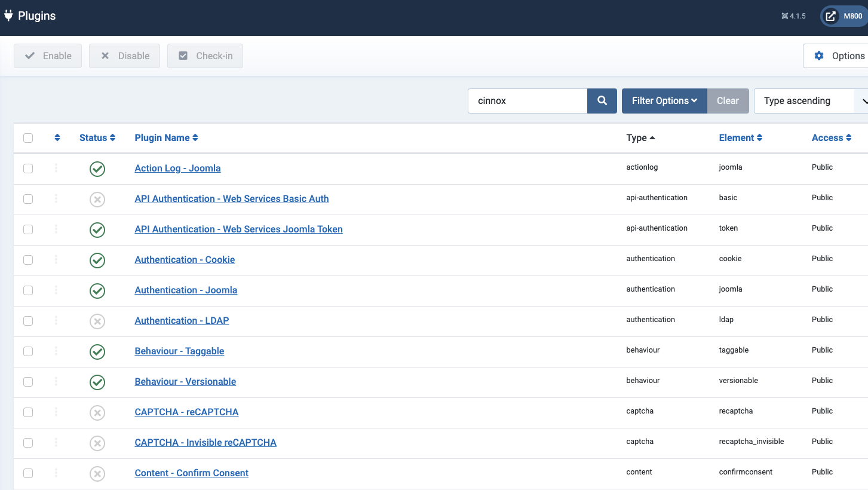Enable API Authentication Basic Auth status icon
The image size is (868, 490).
97,200
